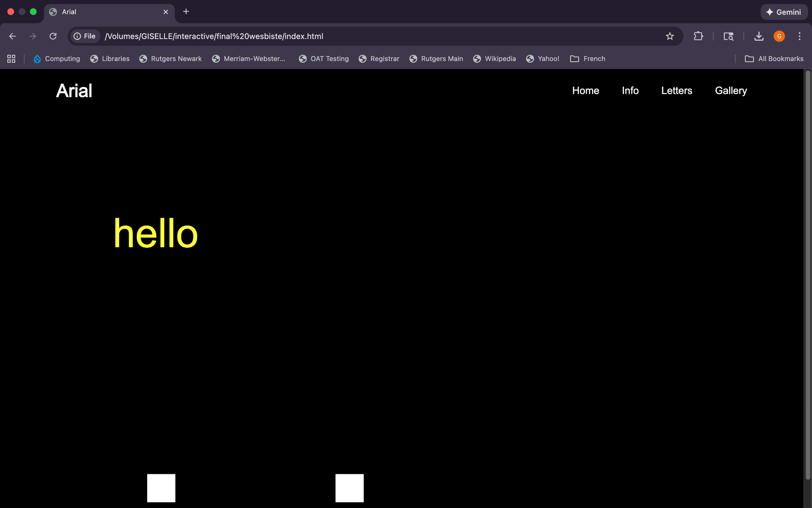Open the Wikipedia bookmark
The height and width of the screenshot is (508, 812).
coord(494,59)
